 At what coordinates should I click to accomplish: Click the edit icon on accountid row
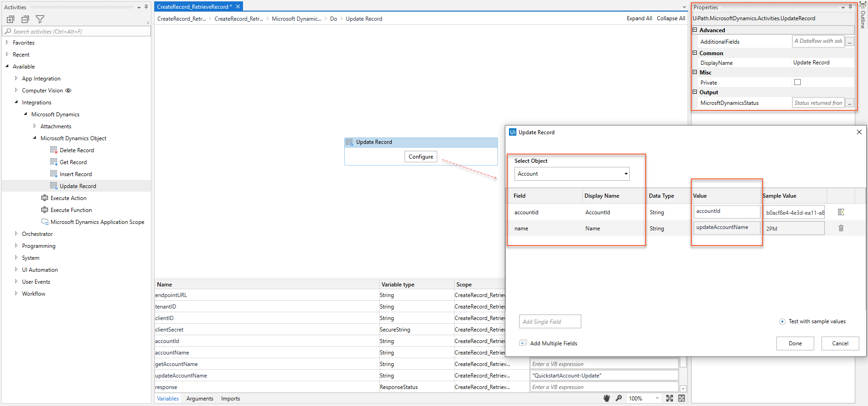(x=841, y=212)
